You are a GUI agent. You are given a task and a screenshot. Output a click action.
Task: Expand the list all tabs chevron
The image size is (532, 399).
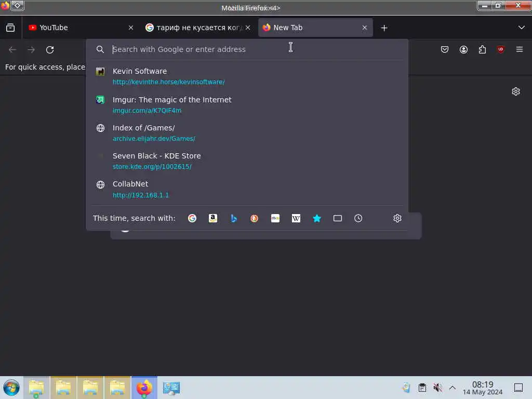point(522,28)
